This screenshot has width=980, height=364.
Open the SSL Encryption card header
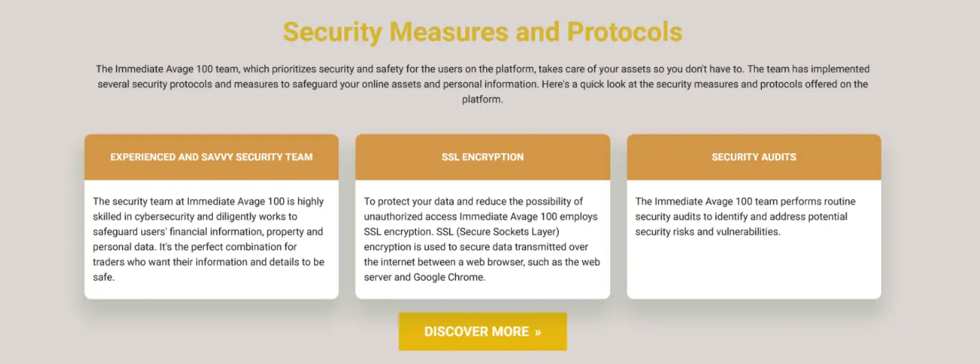click(x=482, y=157)
